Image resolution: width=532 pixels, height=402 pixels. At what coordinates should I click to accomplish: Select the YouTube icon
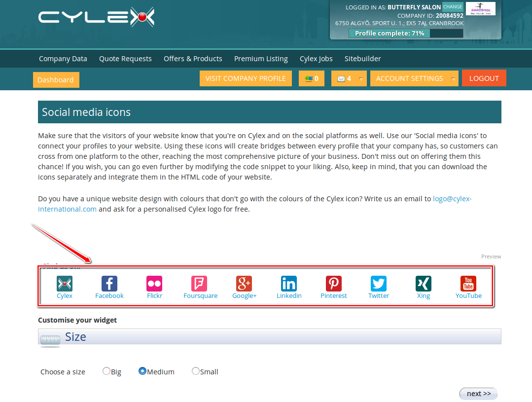468,283
